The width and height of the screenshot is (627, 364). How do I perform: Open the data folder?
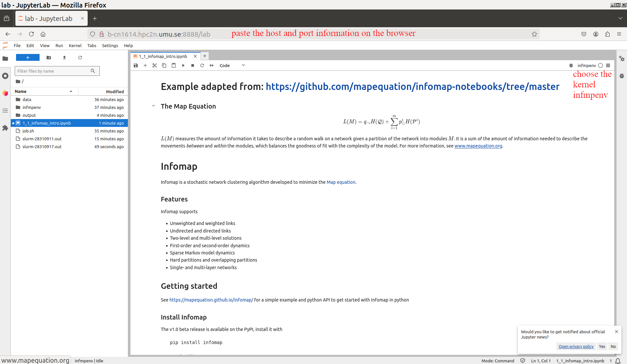[69, 99]
